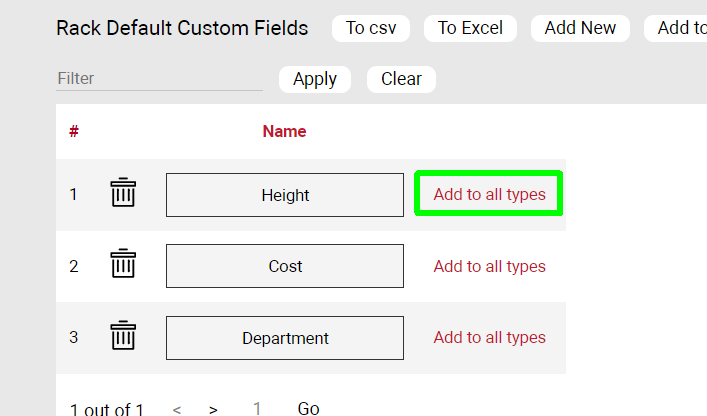Screen dimensions: 707x416
Task: Click the trash icon beside Cost
Action: (x=123, y=265)
